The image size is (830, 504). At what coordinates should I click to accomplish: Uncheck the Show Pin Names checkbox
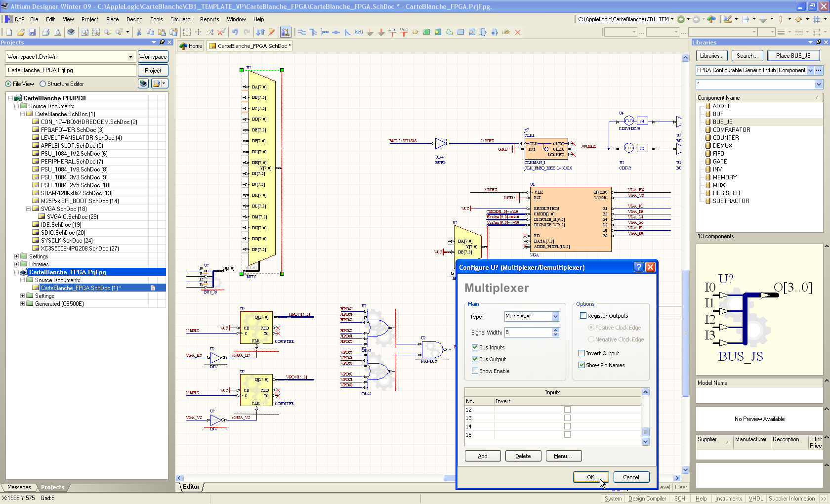click(581, 365)
